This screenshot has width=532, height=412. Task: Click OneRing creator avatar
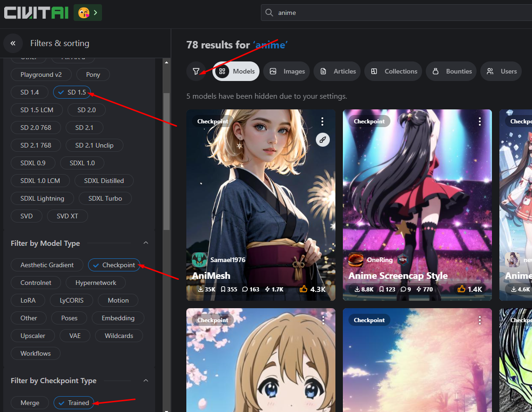[356, 260]
